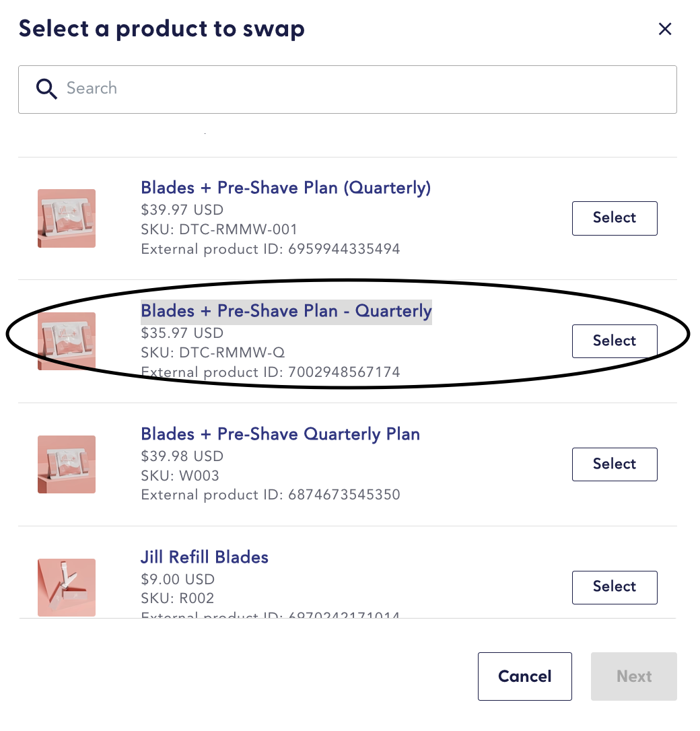Screen dimensions: 700x731
Task: Click the magnifying glass search icon
Action: click(46, 89)
